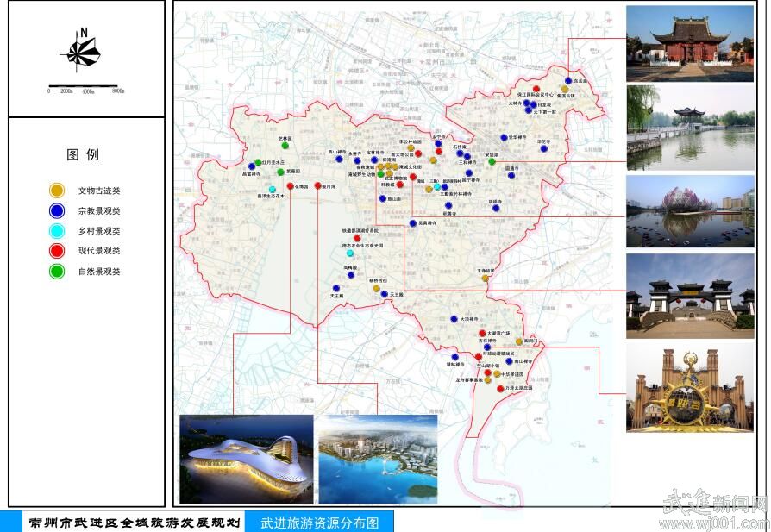Click the blue 慧林禅寺 map marker
The height and width of the screenshot is (532, 771).
454,356
